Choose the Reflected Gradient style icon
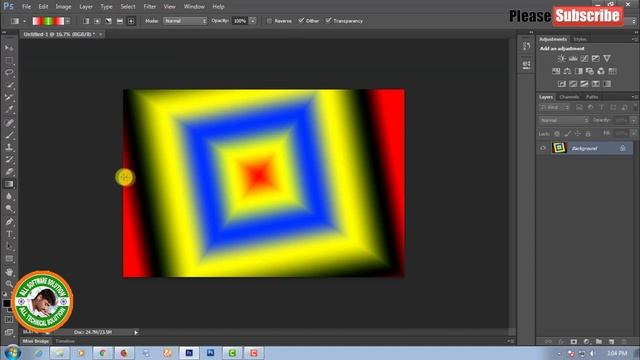 click(120, 21)
